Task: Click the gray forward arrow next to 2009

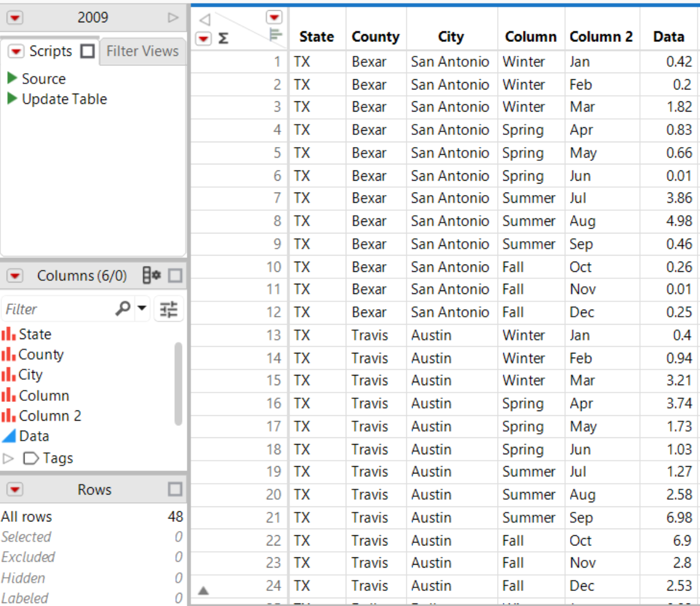Action: 174,17
